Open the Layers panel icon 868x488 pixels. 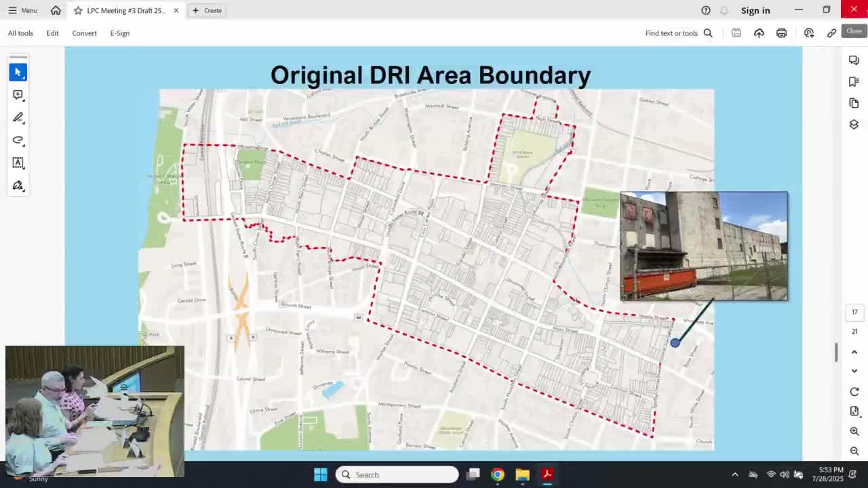[854, 124]
